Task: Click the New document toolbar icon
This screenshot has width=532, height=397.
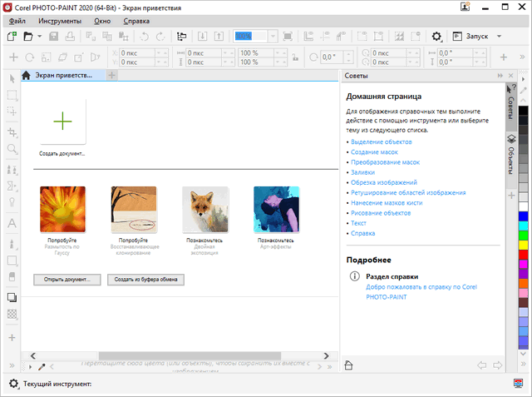Action: pos(11,37)
